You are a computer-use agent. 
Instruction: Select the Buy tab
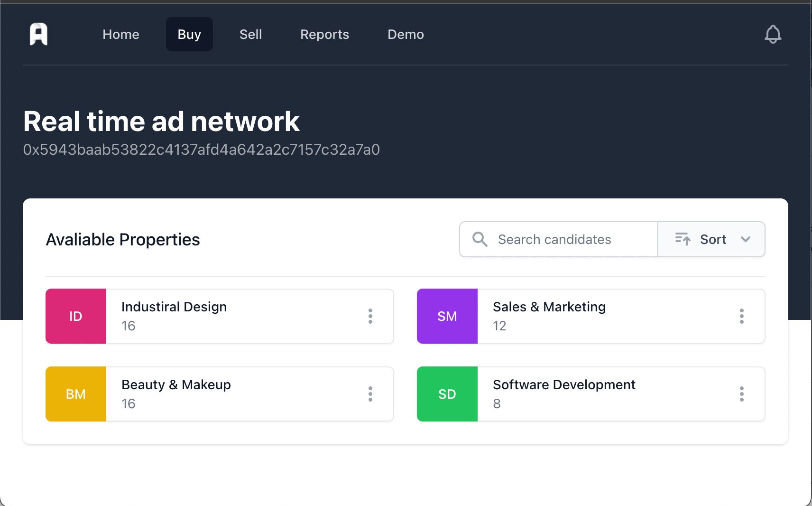click(189, 34)
